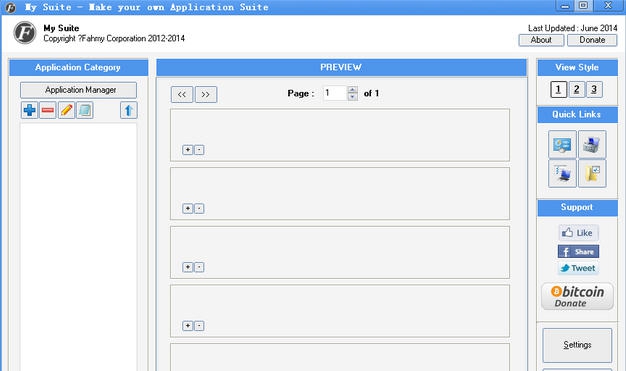Switch to View Style 3
626x371 pixels.
(x=594, y=89)
